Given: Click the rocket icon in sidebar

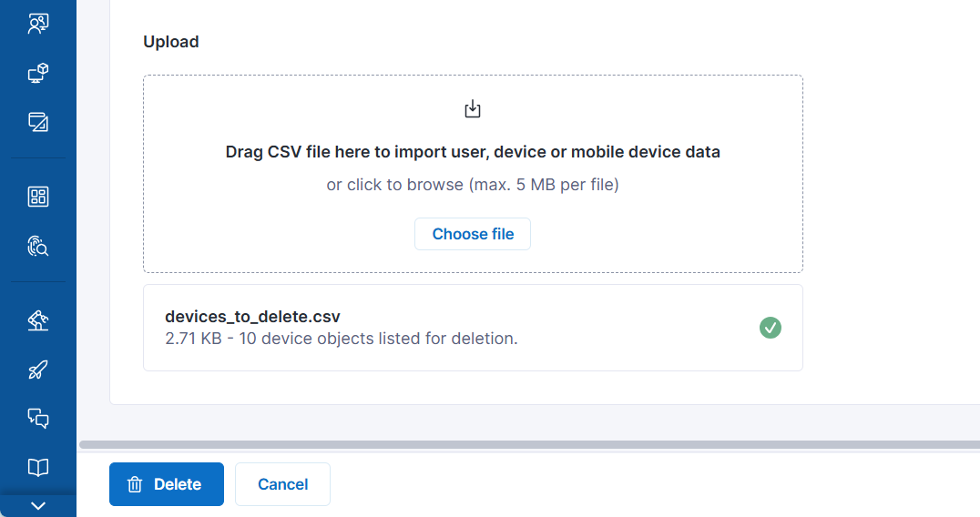Looking at the screenshot, I should 37,370.
